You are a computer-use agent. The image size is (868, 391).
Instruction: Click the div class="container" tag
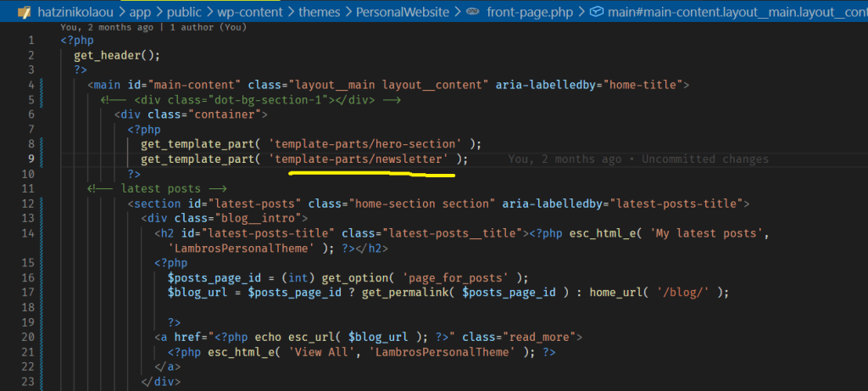(x=191, y=115)
